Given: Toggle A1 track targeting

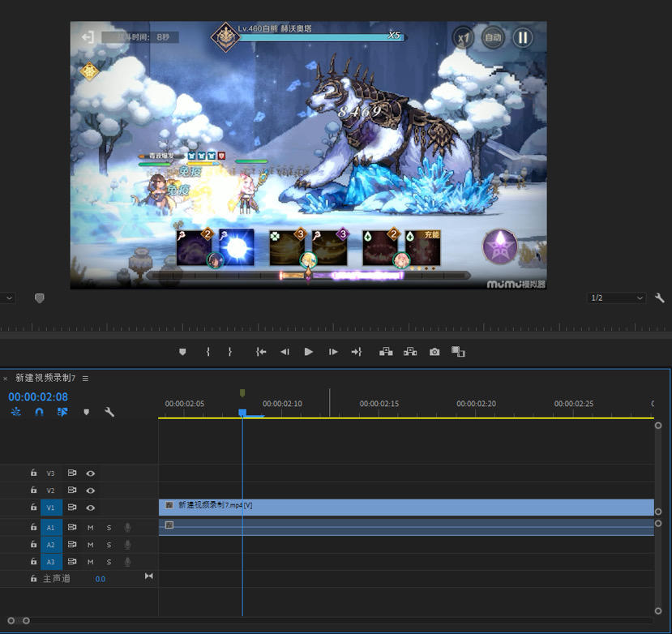Looking at the screenshot, I should (x=51, y=528).
